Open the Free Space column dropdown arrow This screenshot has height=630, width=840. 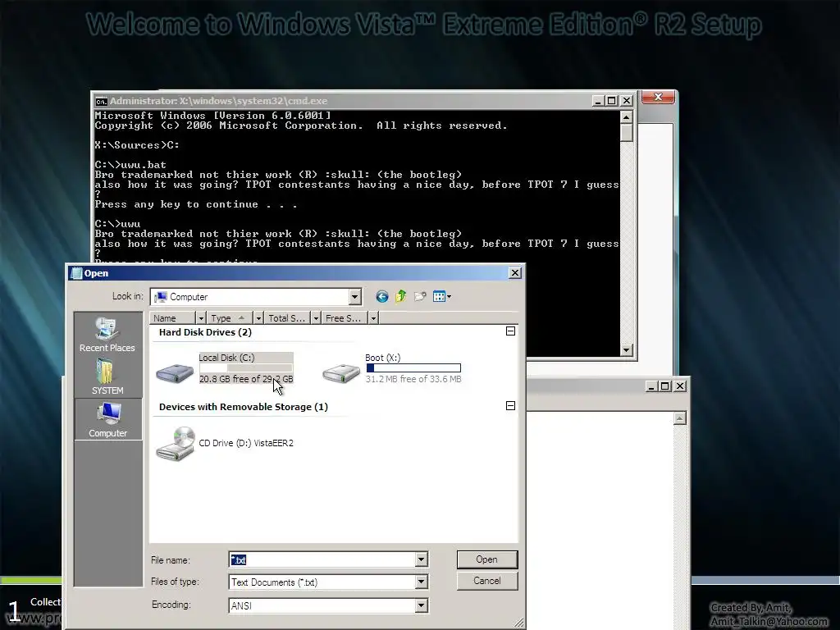click(x=373, y=318)
